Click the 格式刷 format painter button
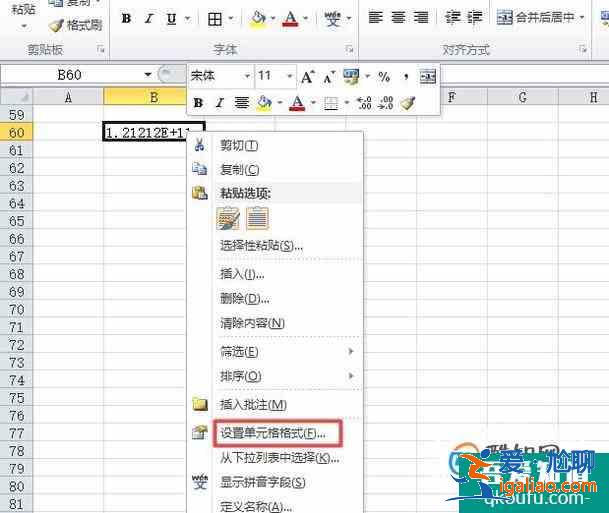This screenshot has height=513, width=609. point(75,26)
